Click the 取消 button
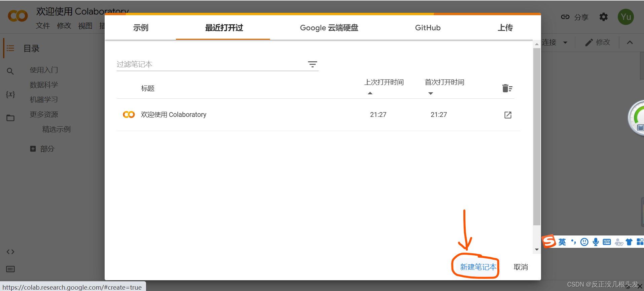The height and width of the screenshot is (291, 644). 521,267
